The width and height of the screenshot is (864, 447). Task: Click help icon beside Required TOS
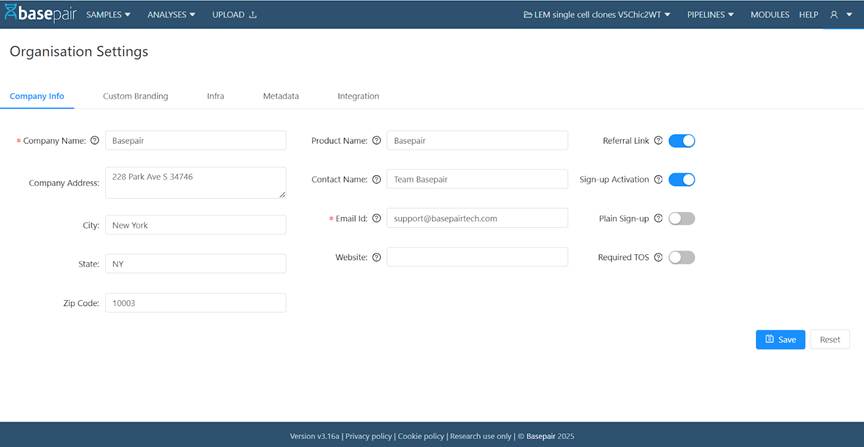pos(658,257)
